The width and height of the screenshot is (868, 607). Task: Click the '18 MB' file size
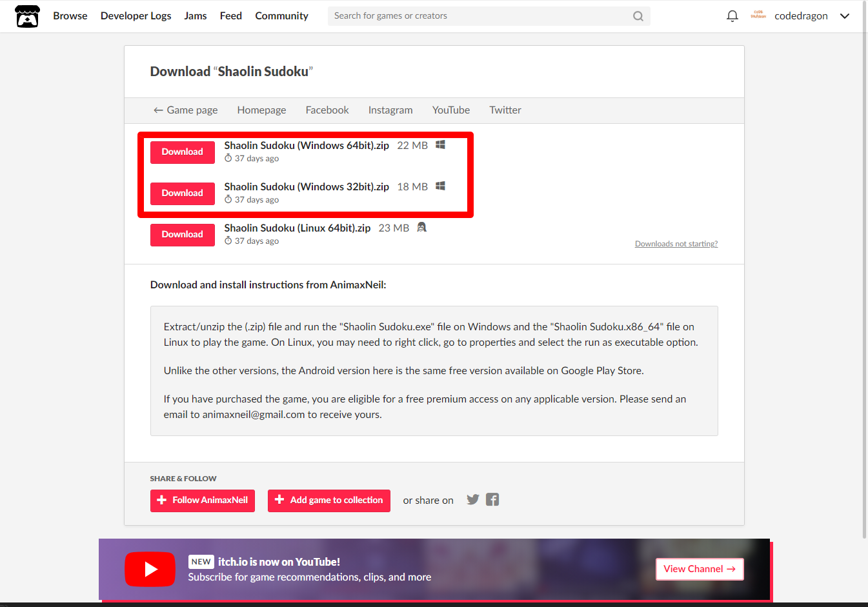pos(412,187)
